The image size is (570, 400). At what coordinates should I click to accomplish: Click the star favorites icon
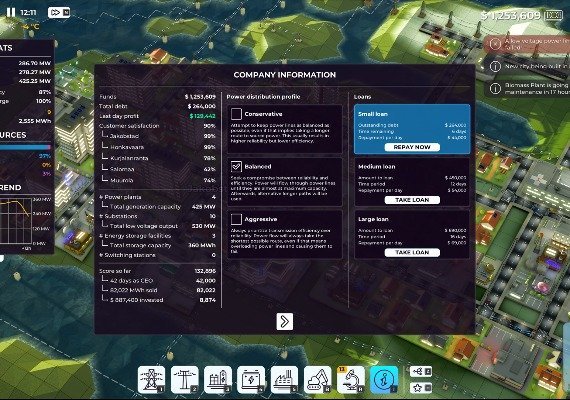[421, 388]
